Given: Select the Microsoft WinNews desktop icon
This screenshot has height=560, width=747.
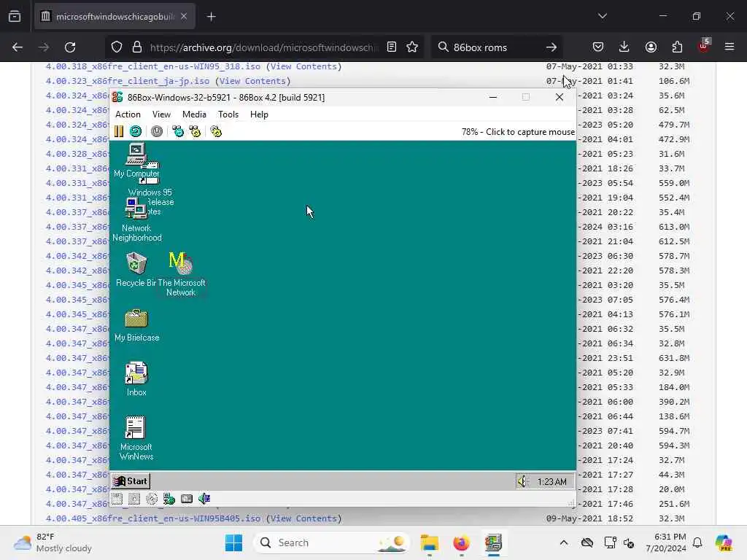Looking at the screenshot, I should pos(136,438).
